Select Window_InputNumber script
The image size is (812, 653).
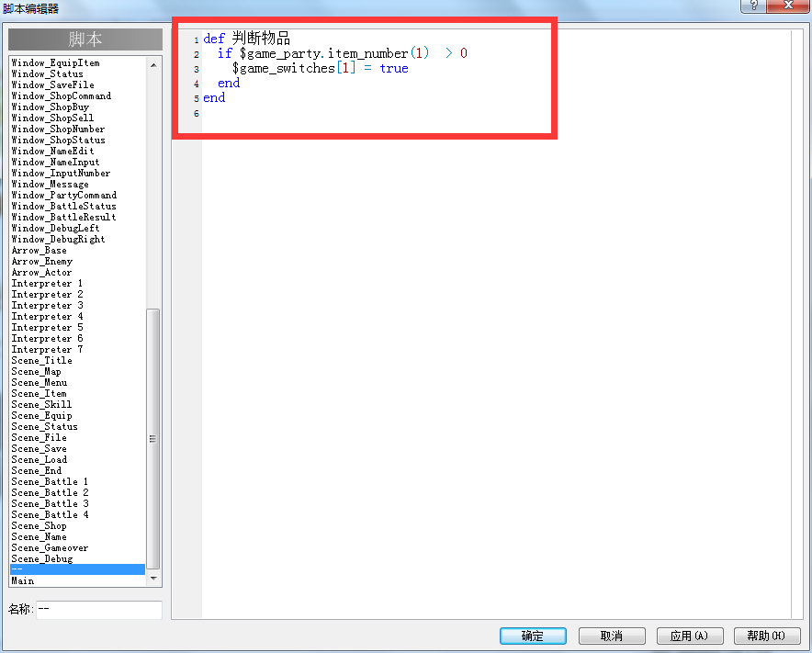tap(62, 173)
